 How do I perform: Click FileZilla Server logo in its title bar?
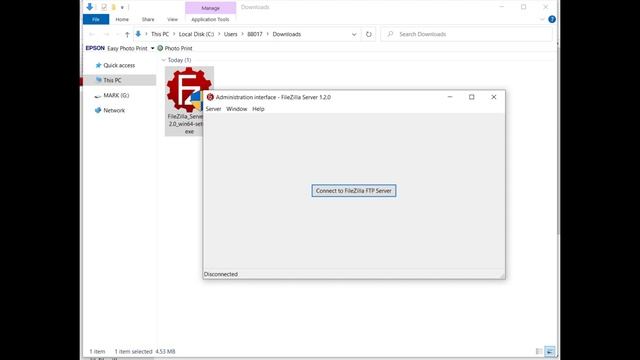tap(210, 97)
